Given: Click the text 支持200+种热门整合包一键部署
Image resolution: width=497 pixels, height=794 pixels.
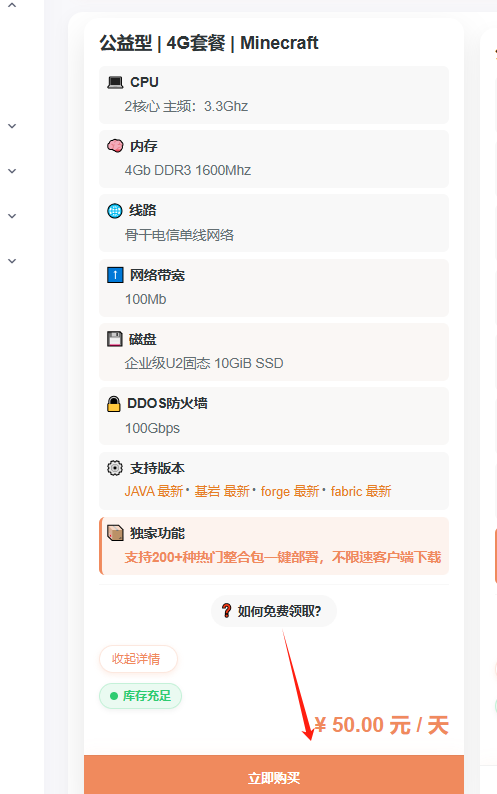Looking at the screenshot, I should [x=221, y=557].
